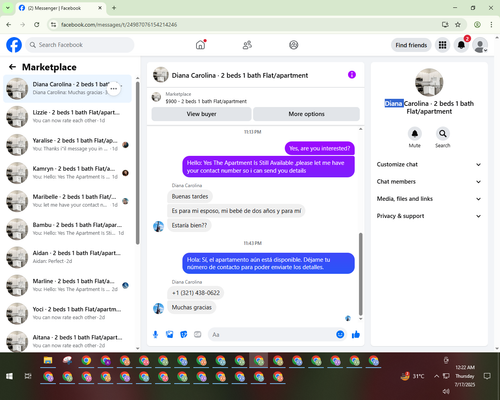Click conversation list scrollbar

click(137, 163)
